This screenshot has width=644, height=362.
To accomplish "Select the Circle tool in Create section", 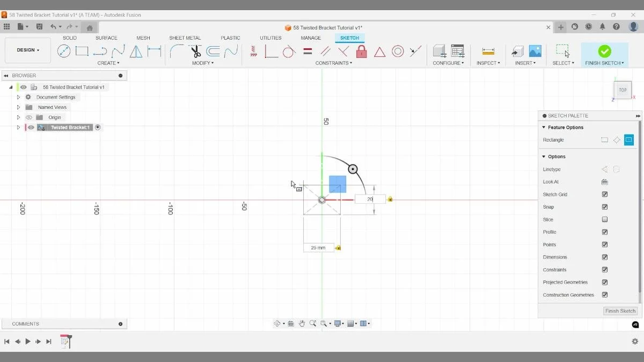I will tap(64, 51).
